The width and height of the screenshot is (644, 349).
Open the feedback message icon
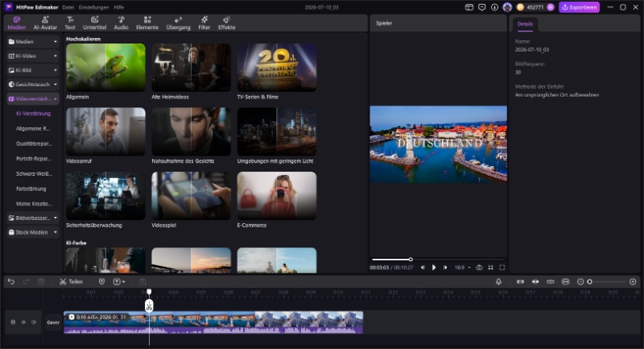point(481,7)
